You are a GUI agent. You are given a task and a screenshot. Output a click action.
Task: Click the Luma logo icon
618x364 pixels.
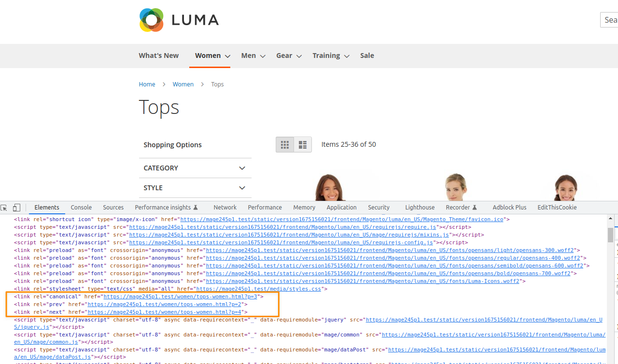click(152, 20)
